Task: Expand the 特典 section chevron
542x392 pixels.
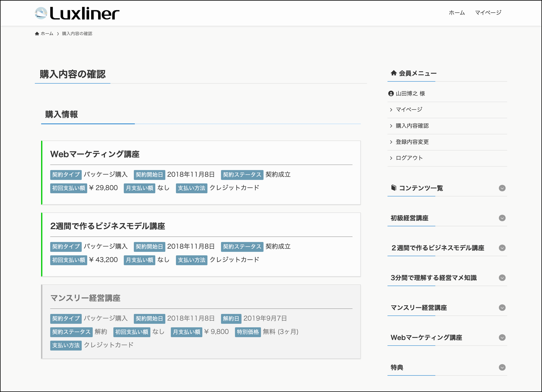Action: tap(502, 367)
